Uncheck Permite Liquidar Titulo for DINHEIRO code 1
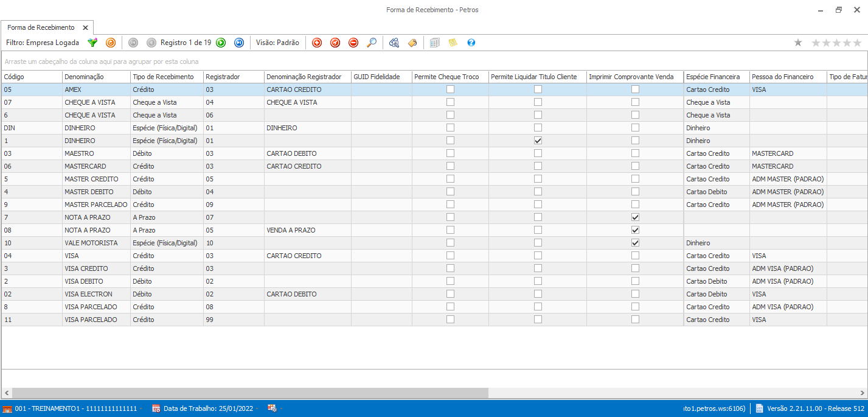Image resolution: width=868 pixels, height=417 pixels. [x=538, y=141]
